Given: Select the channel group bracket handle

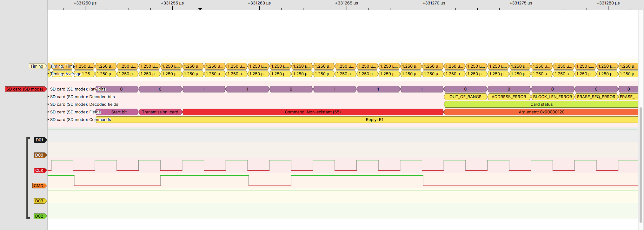Looking at the screenshot, I should [28, 178].
